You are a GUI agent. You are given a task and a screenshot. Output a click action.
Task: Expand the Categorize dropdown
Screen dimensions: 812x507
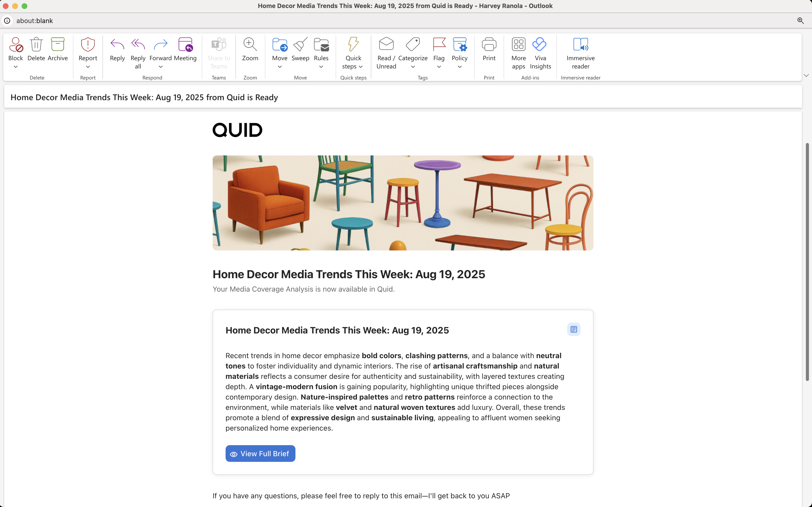[x=413, y=67]
